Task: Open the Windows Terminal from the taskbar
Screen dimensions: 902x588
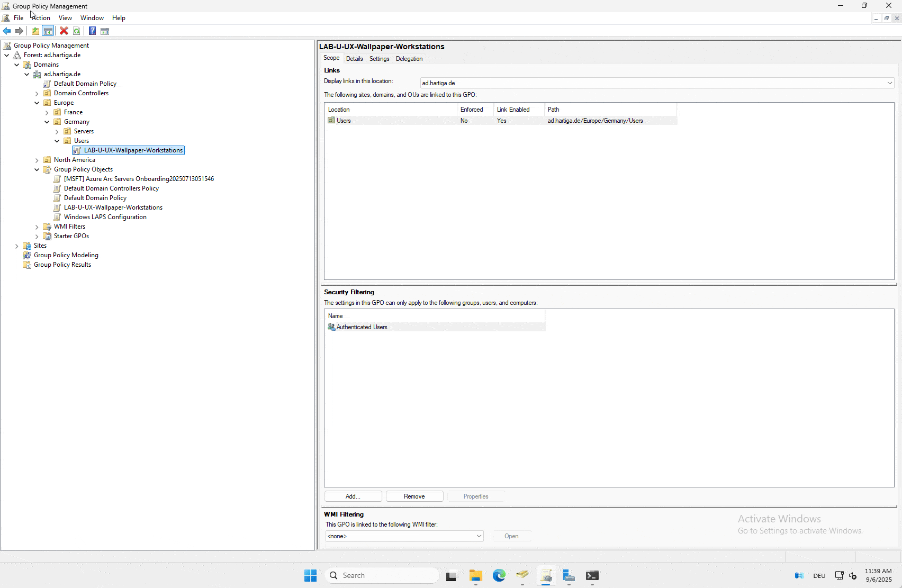Action: [x=592, y=575]
